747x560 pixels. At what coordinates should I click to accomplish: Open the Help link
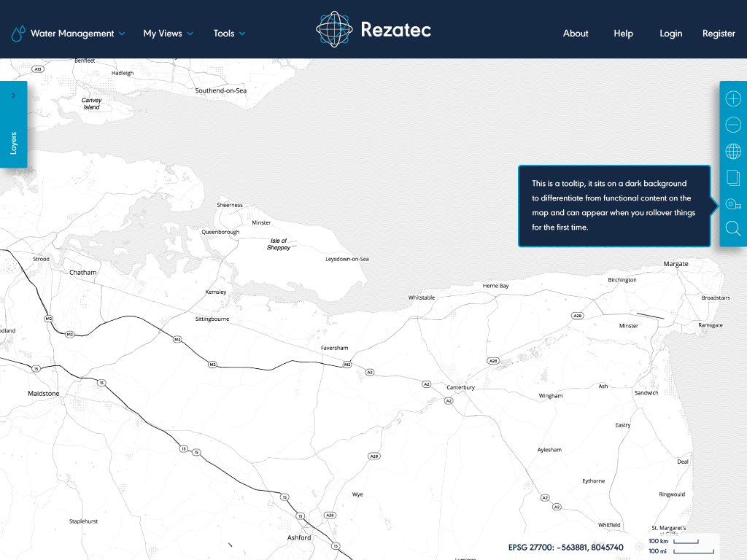tap(623, 34)
